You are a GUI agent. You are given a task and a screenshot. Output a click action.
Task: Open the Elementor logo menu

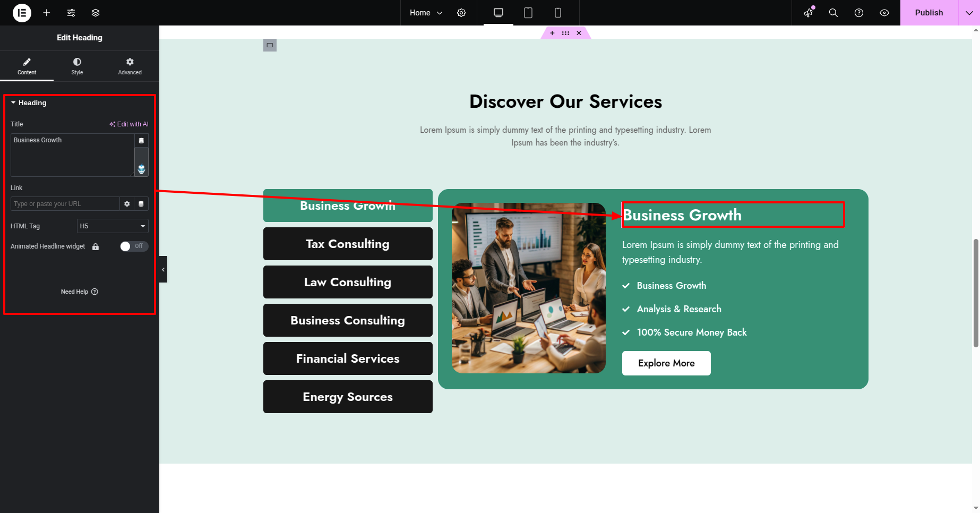pyautogui.click(x=22, y=13)
